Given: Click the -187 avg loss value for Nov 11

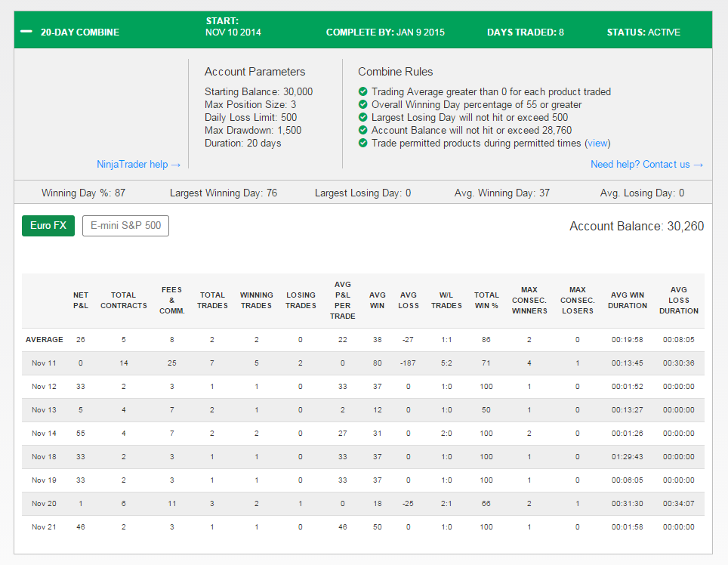Looking at the screenshot, I should [408, 363].
